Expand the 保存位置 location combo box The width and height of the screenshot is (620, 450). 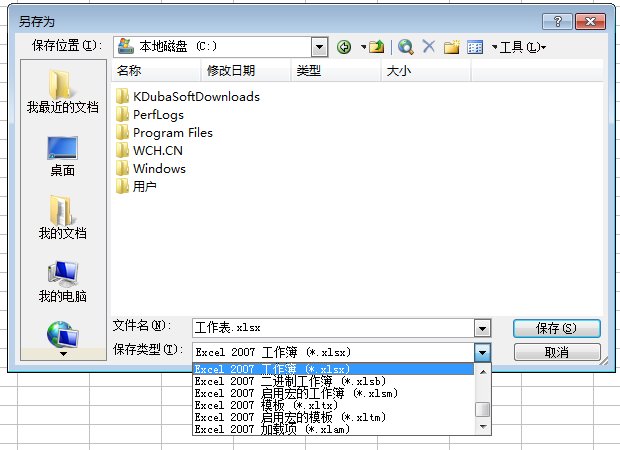click(x=319, y=47)
